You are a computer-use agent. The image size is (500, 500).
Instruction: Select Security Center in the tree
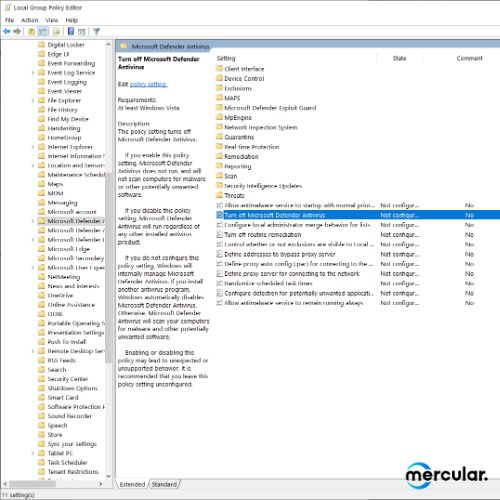[68, 379]
